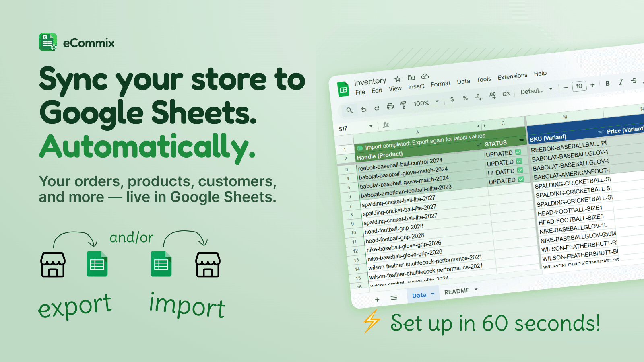
Task: Expand the name box dropdown arrow
Action: pos(371,126)
